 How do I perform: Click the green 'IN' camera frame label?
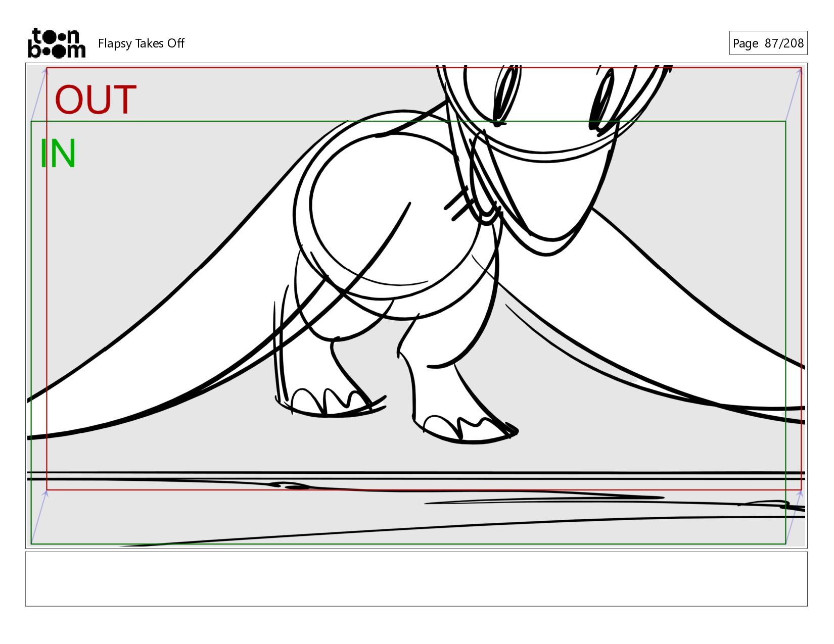click(x=58, y=154)
